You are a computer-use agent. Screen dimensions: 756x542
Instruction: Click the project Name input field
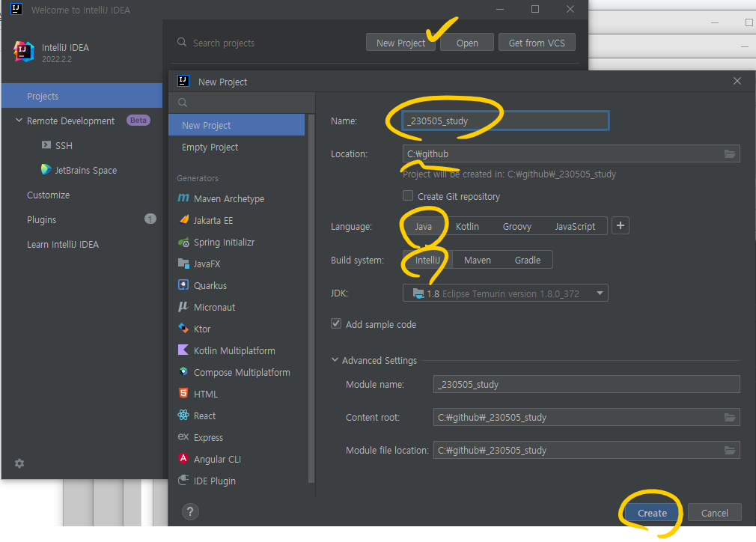click(506, 121)
